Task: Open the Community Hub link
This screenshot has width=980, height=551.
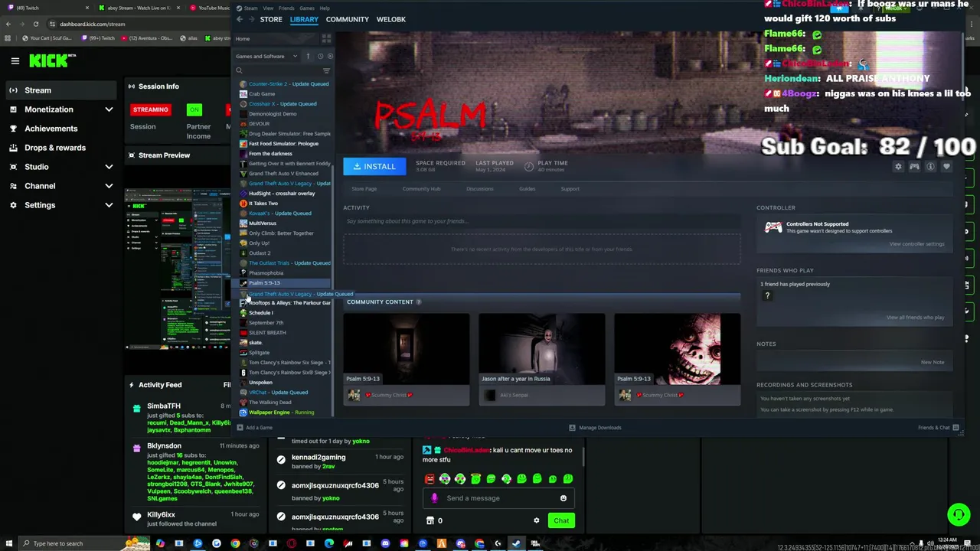Action: [x=421, y=189]
